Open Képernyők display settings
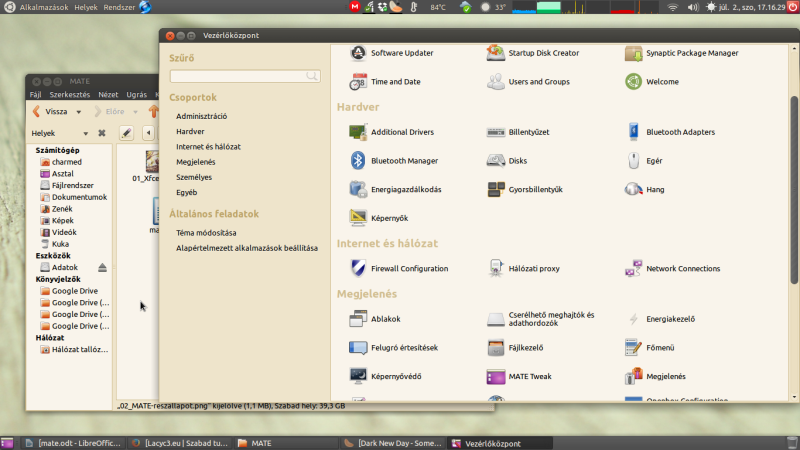This screenshot has width=800, height=450. 379,218
